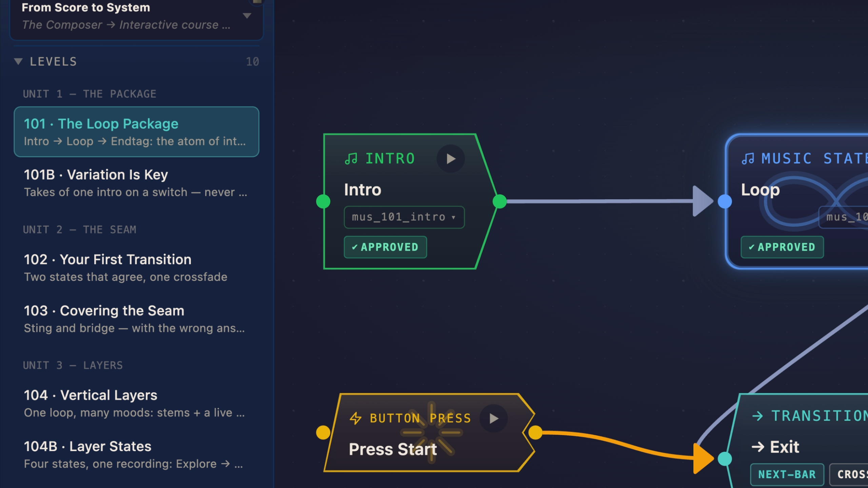Click the arrow icon beside Transition header
Viewport: 868px width, 488px height.
[757, 416]
